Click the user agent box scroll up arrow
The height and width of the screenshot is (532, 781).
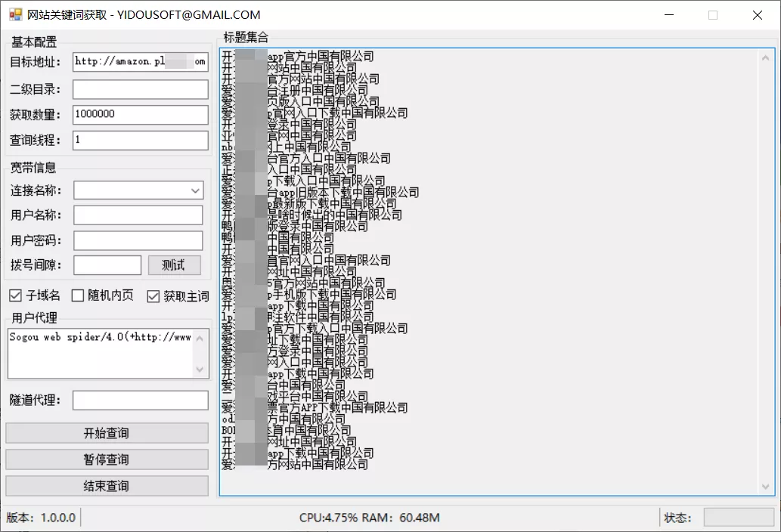pyautogui.click(x=200, y=339)
